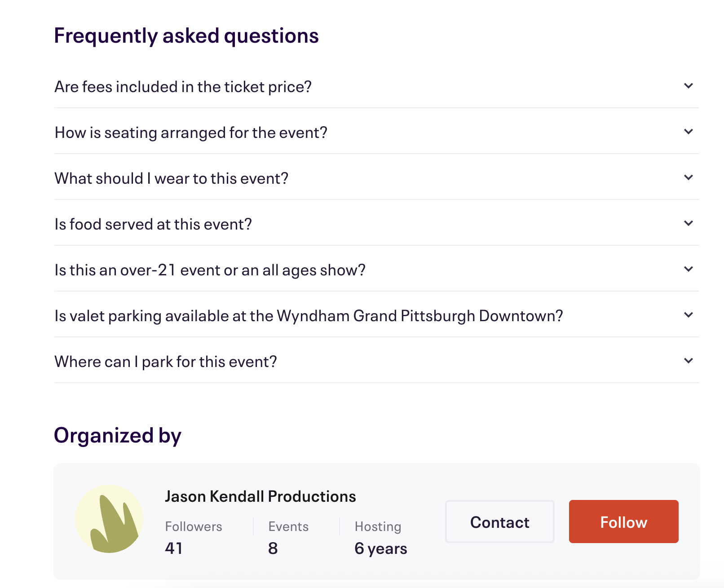
Task: Expand the seating arrangement chevron
Action: (x=688, y=132)
